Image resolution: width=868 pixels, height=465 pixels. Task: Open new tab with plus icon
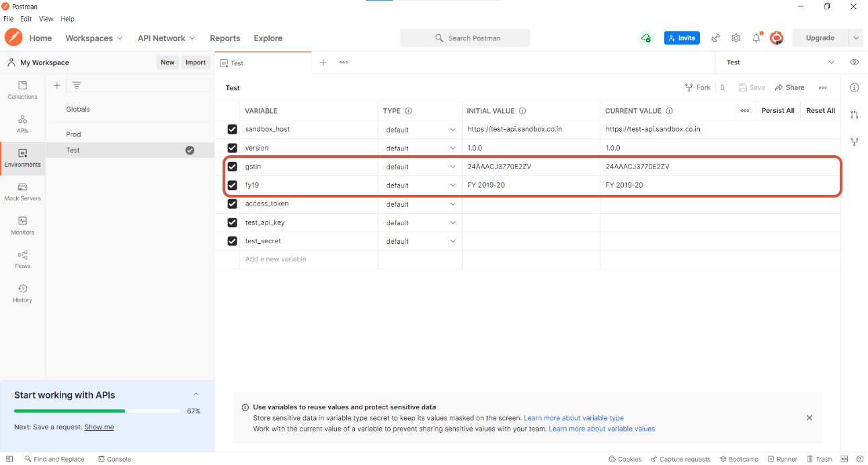[x=323, y=62]
